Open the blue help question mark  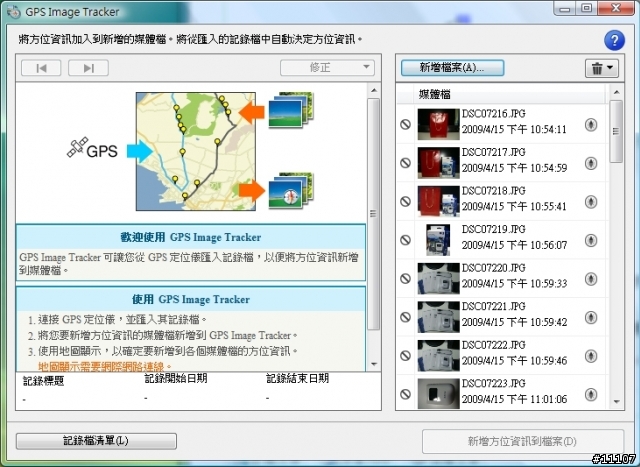point(614,40)
